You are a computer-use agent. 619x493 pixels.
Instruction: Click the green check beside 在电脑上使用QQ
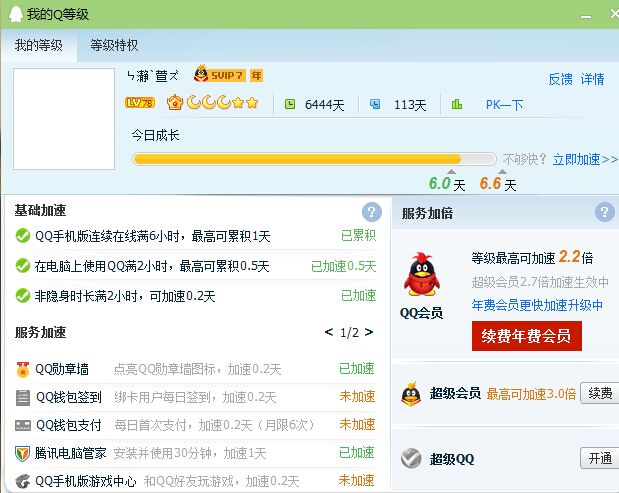pos(23,266)
